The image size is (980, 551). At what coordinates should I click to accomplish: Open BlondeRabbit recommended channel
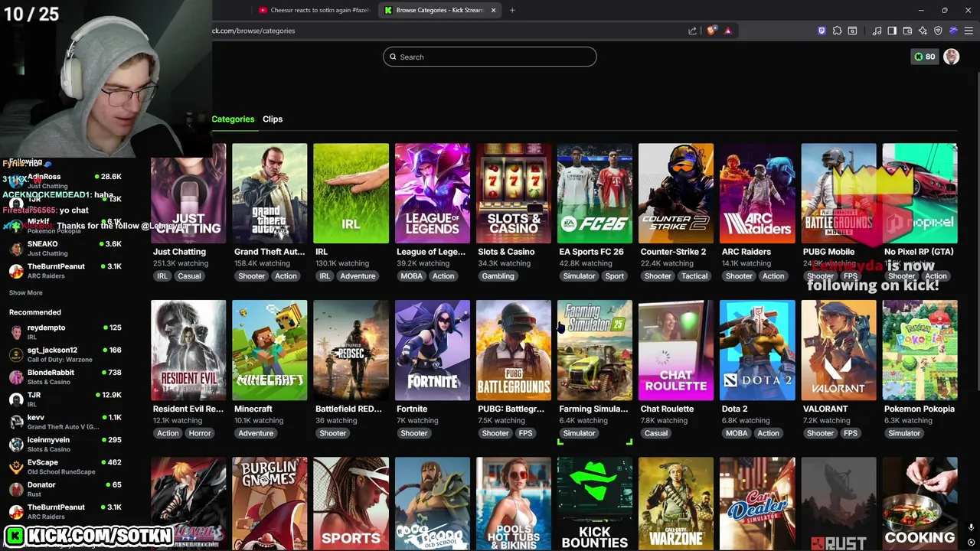pyautogui.click(x=65, y=377)
